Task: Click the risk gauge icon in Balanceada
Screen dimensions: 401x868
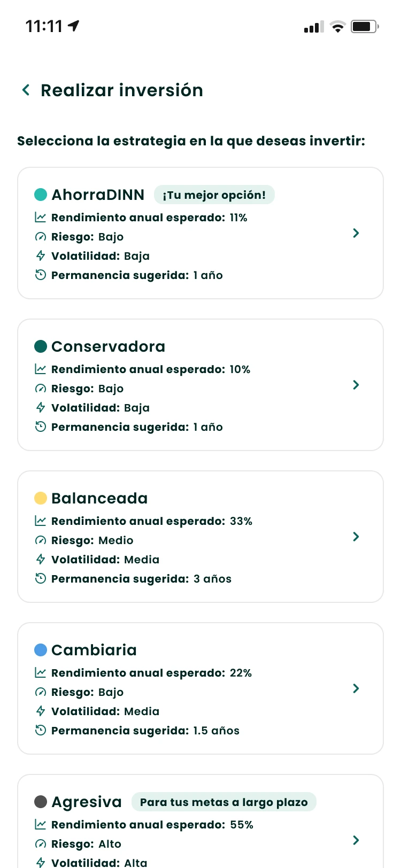Action: (40, 540)
